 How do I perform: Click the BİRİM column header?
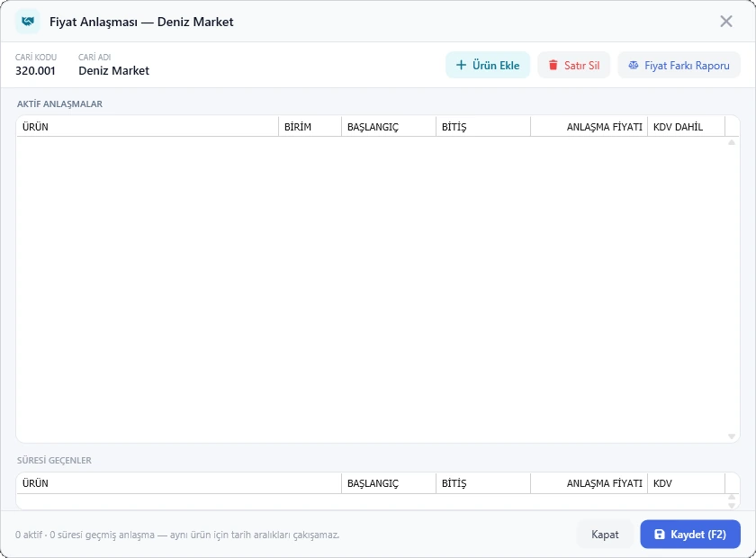[310, 127]
